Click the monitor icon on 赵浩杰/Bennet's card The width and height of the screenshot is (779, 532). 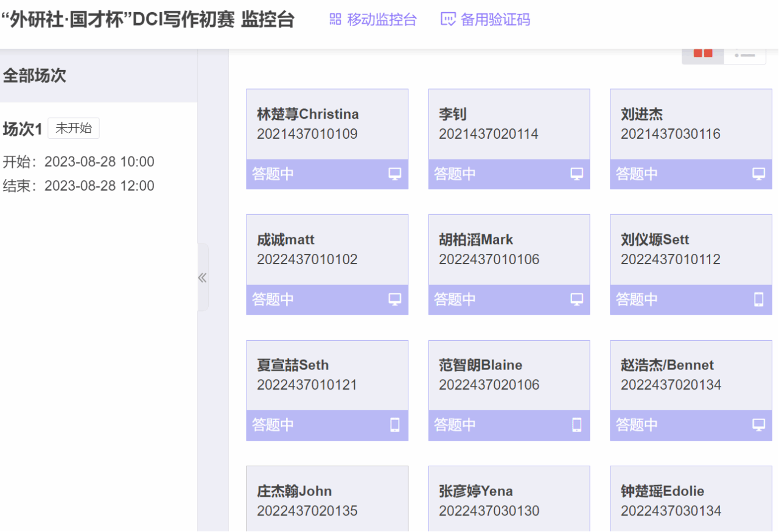point(758,425)
